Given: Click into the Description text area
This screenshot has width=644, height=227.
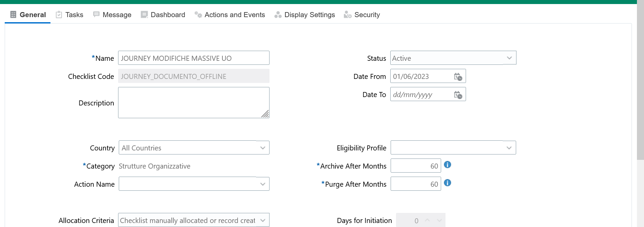Looking at the screenshot, I should click(194, 103).
